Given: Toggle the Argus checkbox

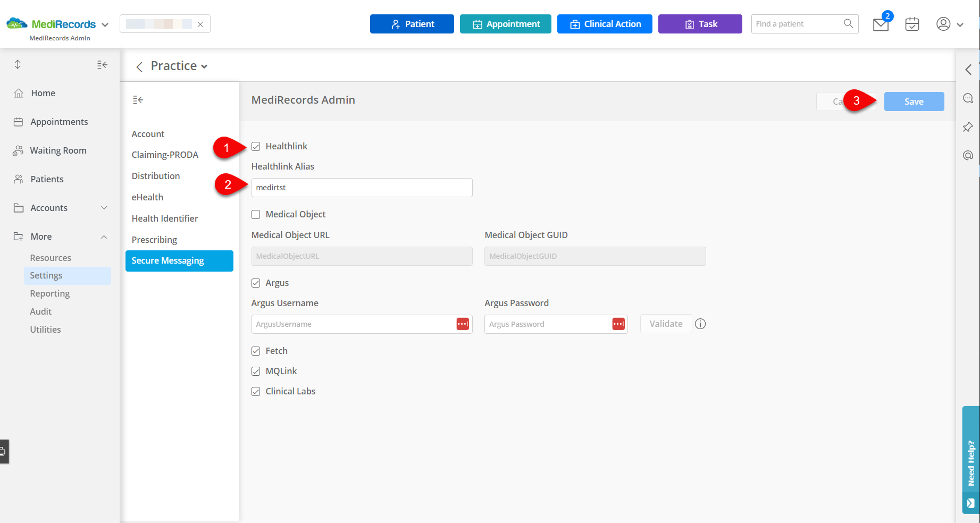Looking at the screenshot, I should click(256, 283).
